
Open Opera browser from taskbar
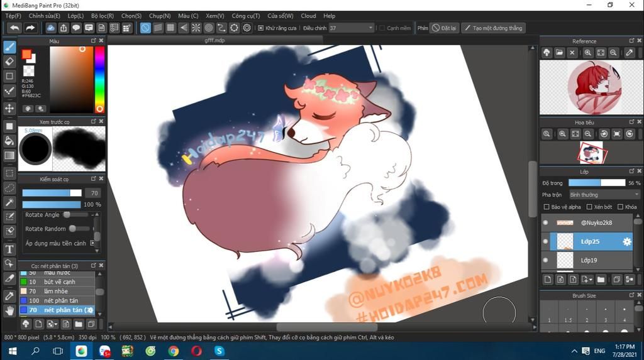[x=196, y=351]
